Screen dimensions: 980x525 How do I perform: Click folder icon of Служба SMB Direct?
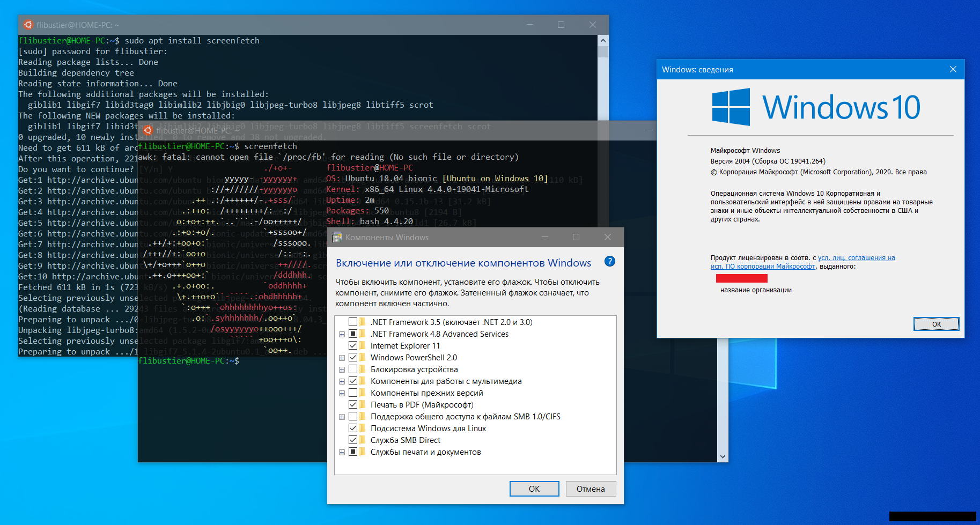tap(363, 440)
